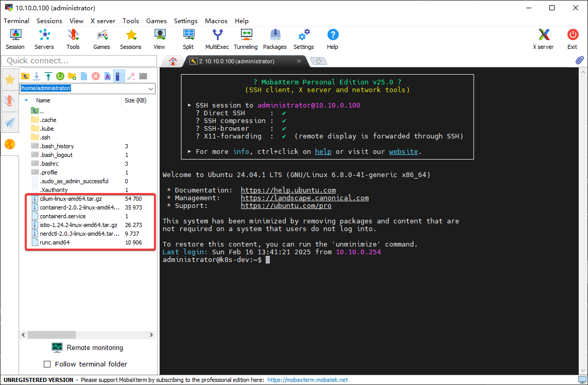Click the View toolbar icon
The height and width of the screenshot is (385, 588).
point(160,39)
